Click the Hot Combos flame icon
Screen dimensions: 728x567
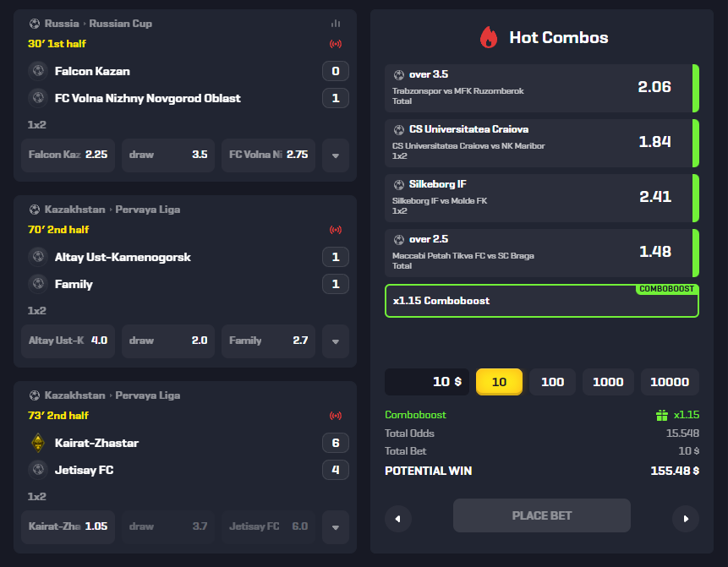489,37
